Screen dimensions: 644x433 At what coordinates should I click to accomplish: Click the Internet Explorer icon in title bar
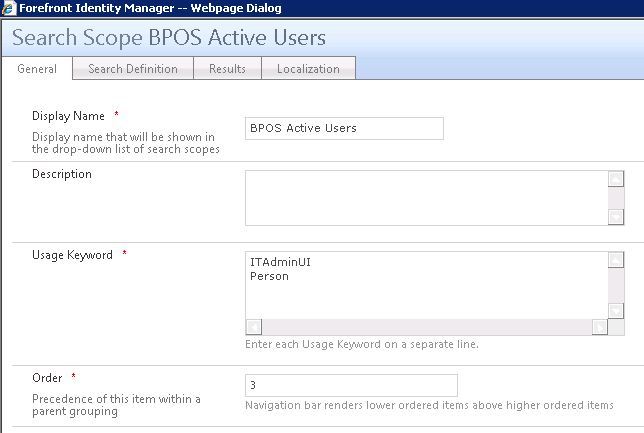(9, 8)
